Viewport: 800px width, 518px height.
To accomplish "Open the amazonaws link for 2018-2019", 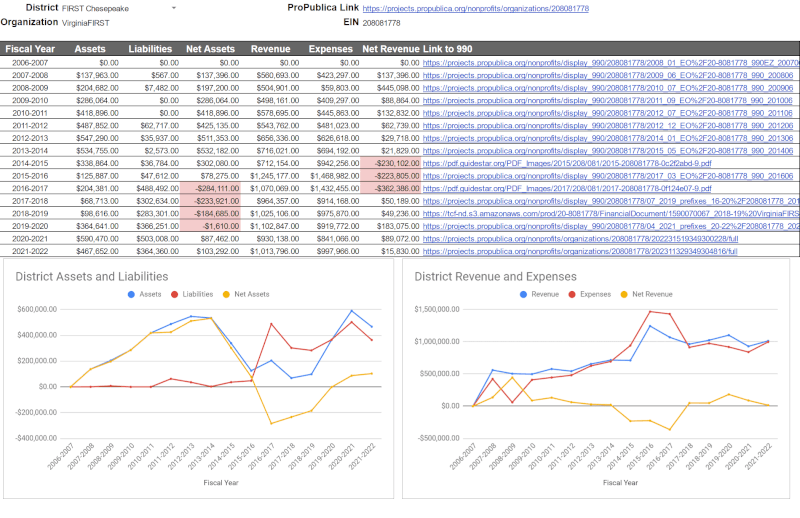I will 611,214.
